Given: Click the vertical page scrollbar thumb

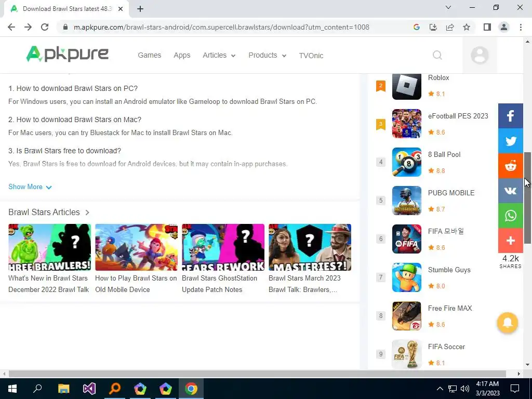Looking at the screenshot, I should coord(527,198).
